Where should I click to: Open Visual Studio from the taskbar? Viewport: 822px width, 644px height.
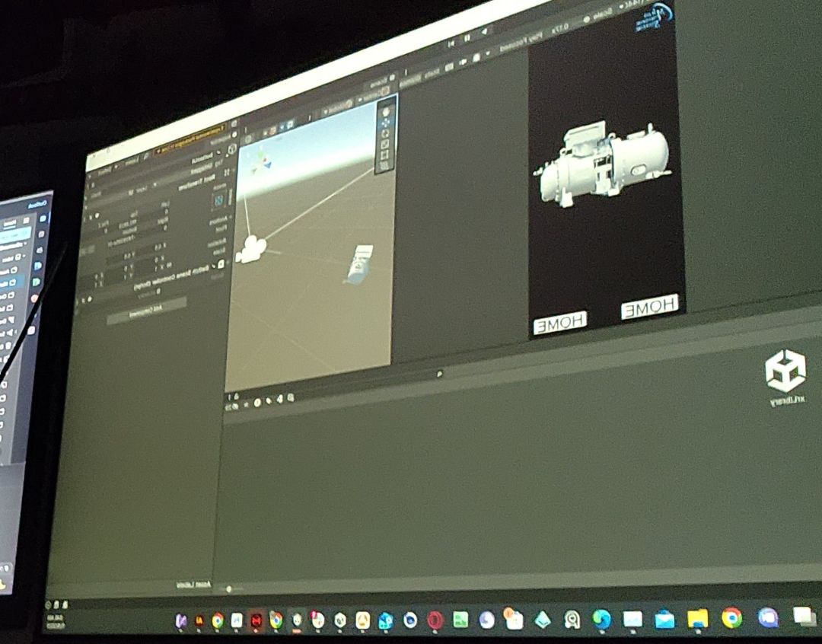click(x=181, y=621)
